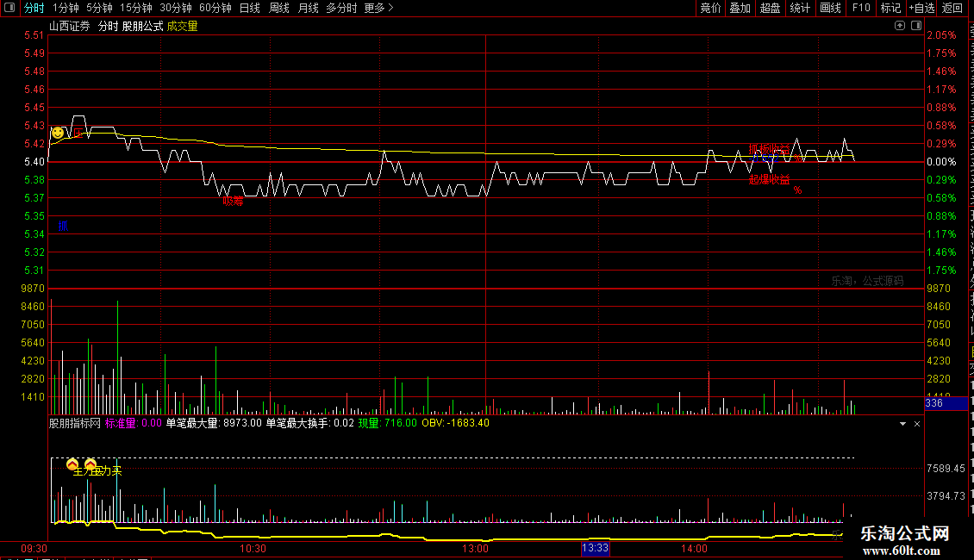Image resolution: width=974 pixels, height=560 pixels.
Task: Click the highlighted 336 volume value
Action: (x=946, y=403)
